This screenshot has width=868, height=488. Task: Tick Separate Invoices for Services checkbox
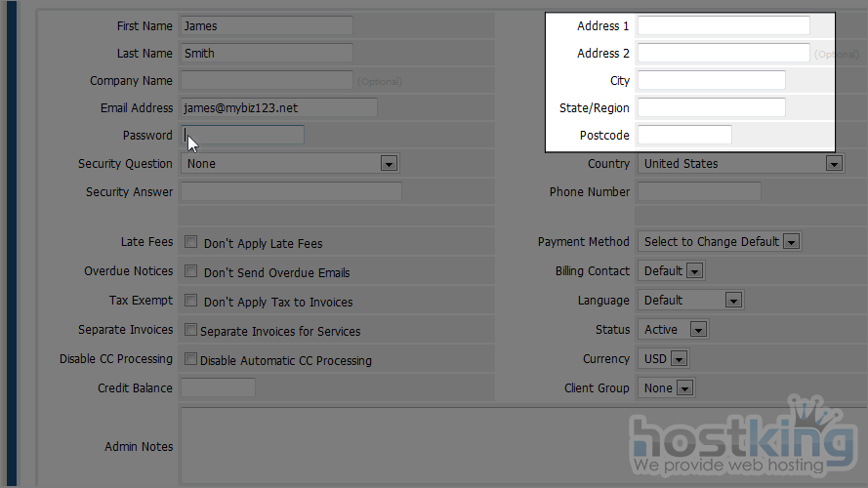(191, 330)
